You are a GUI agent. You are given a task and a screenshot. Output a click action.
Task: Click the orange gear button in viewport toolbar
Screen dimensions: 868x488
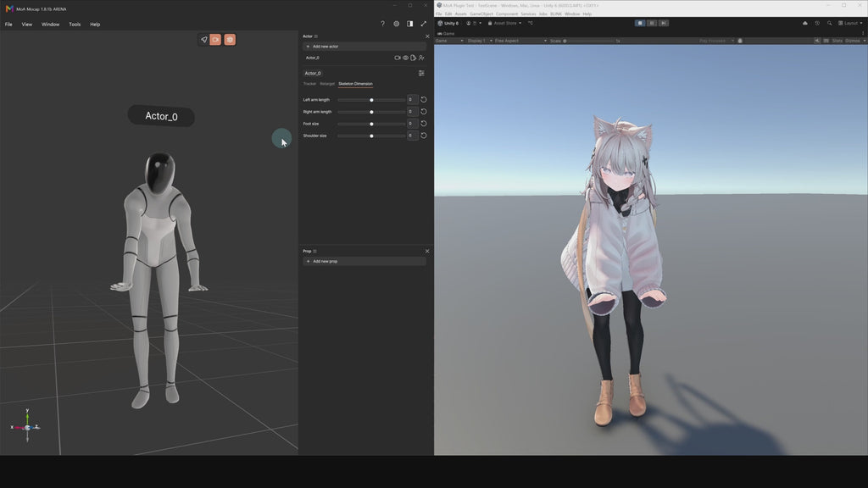pyautogui.click(x=230, y=40)
